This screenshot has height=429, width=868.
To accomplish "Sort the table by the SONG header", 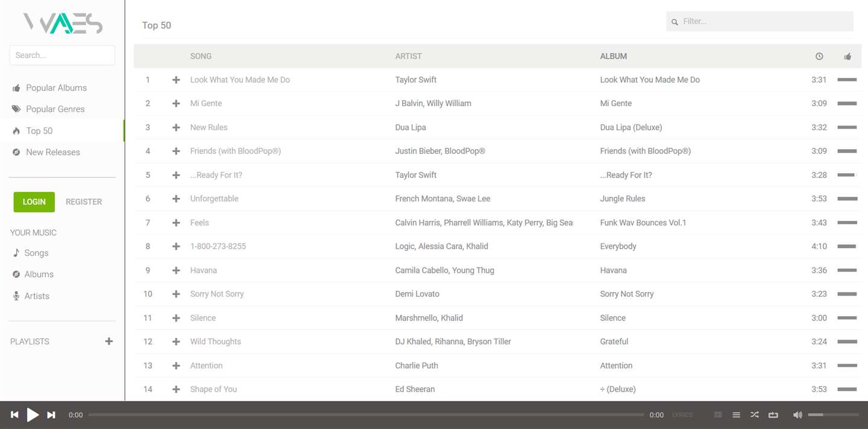I will click(201, 56).
